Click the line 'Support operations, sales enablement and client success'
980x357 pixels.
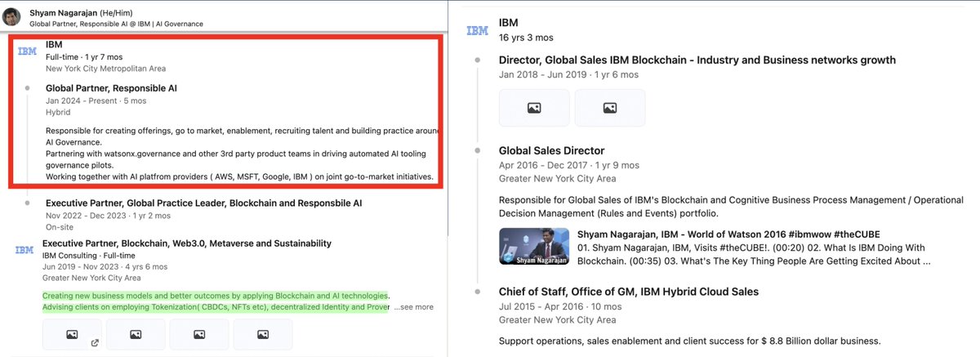[689, 341]
